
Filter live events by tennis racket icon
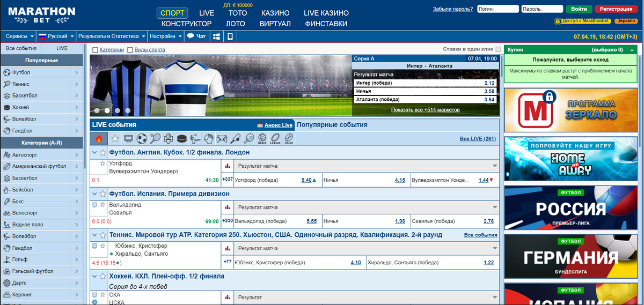tap(156, 138)
